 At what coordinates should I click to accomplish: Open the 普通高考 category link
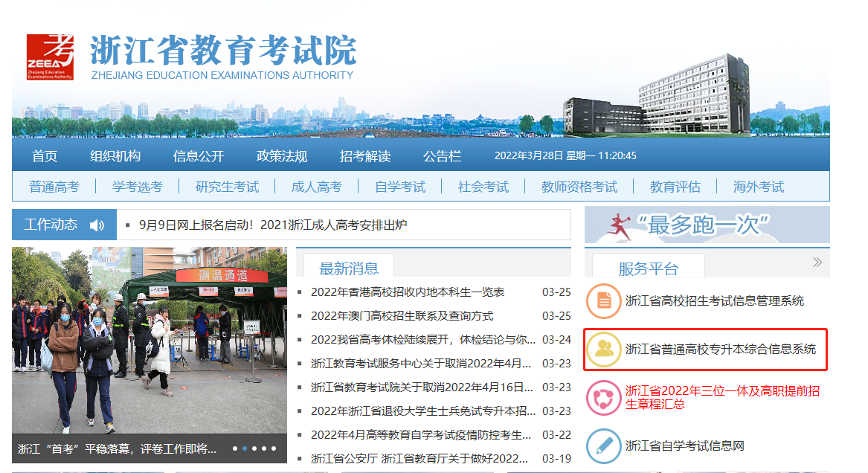[54, 187]
